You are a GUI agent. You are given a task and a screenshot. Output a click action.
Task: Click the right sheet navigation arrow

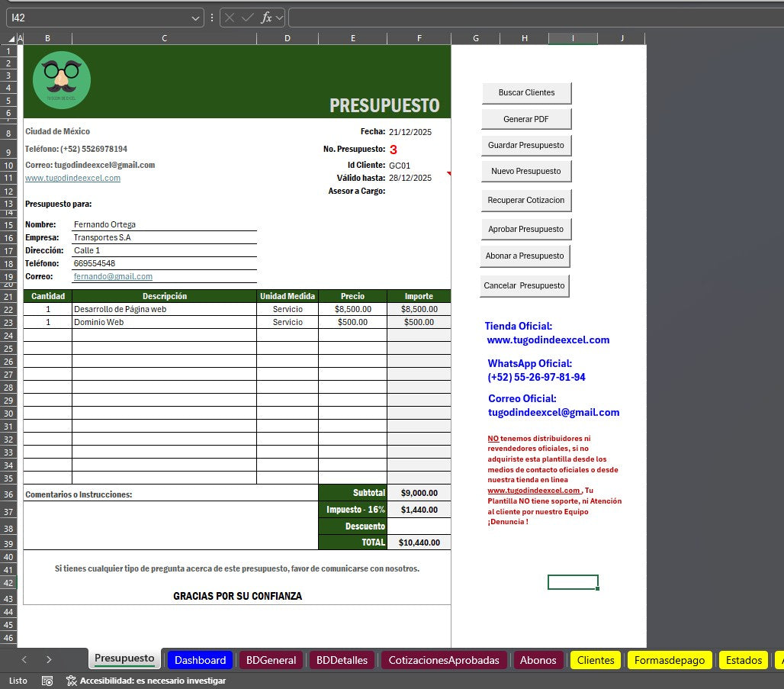[x=48, y=659]
